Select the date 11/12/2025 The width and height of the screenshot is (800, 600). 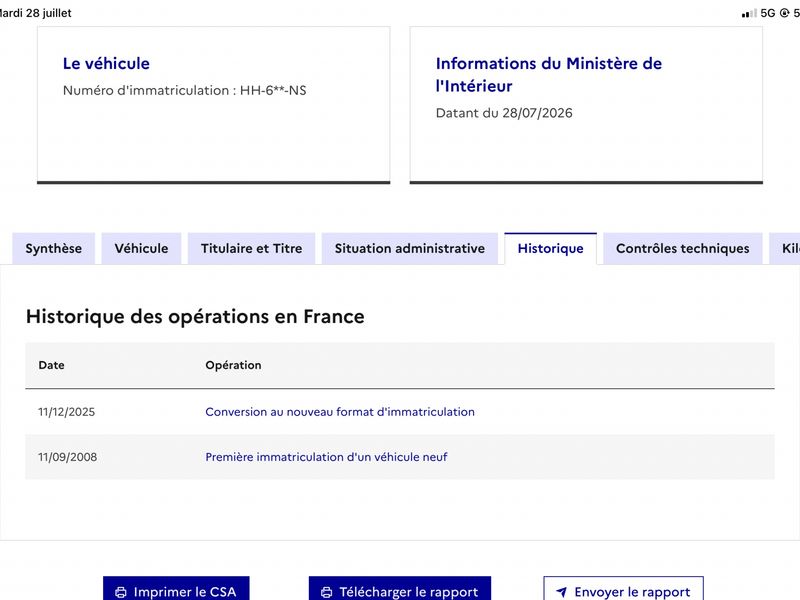[66, 412]
